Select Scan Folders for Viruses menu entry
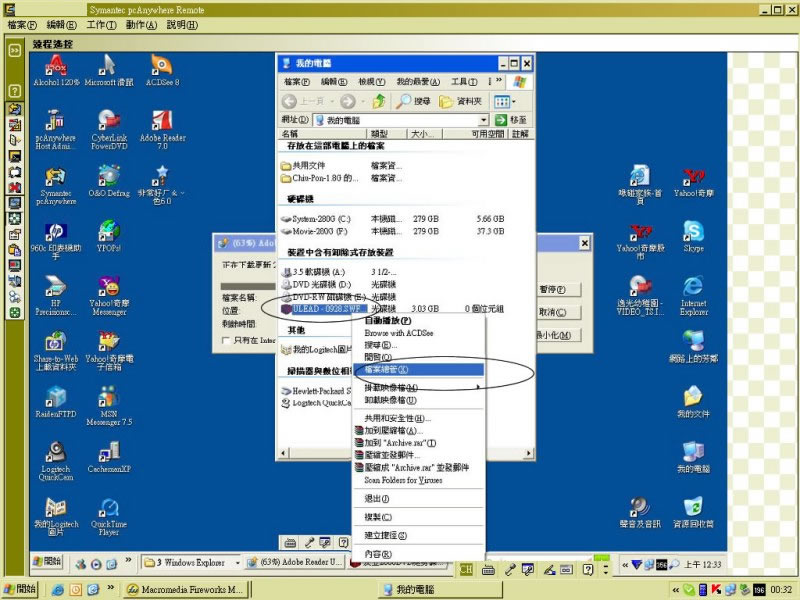Screen dimensions: 800x600 pos(418,480)
